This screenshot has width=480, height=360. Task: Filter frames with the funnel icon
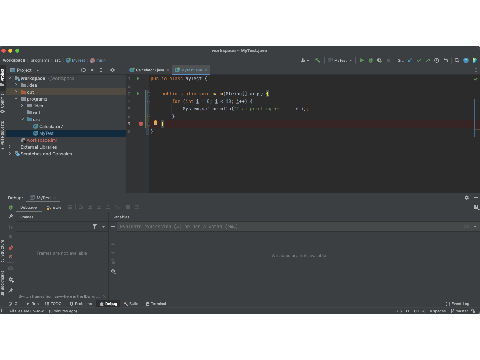(95, 227)
